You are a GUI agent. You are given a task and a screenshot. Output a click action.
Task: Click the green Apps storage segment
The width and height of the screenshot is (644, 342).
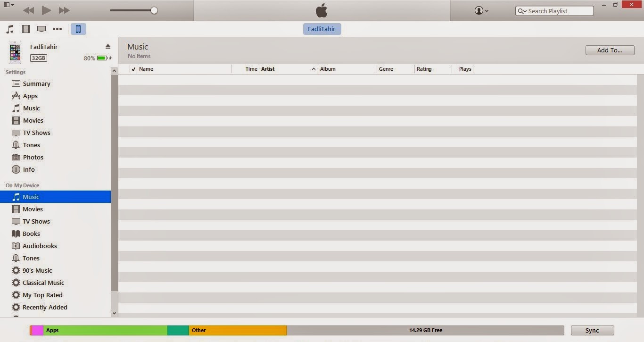pyautogui.click(x=105, y=330)
